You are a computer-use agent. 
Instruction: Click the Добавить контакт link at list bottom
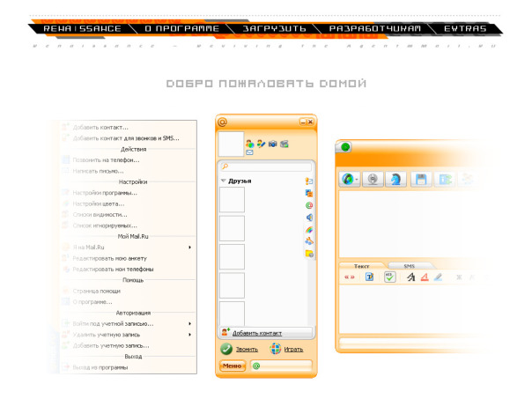[257, 333]
